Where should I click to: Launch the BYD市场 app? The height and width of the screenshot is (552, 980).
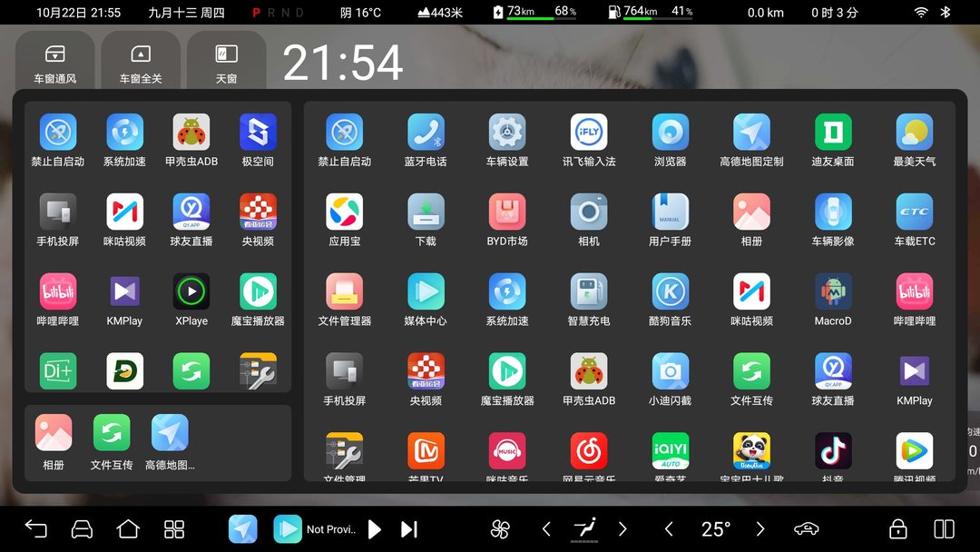tap(507, 212)
